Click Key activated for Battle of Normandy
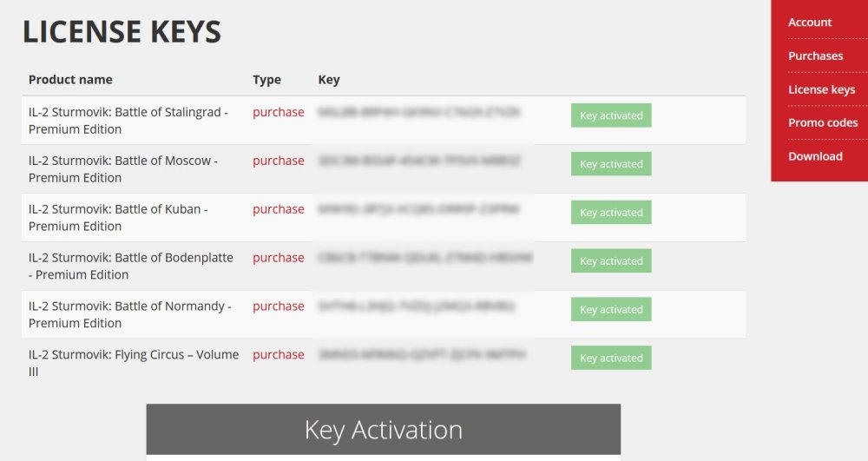Screen dimensions: 868x461 pos(611,310)
